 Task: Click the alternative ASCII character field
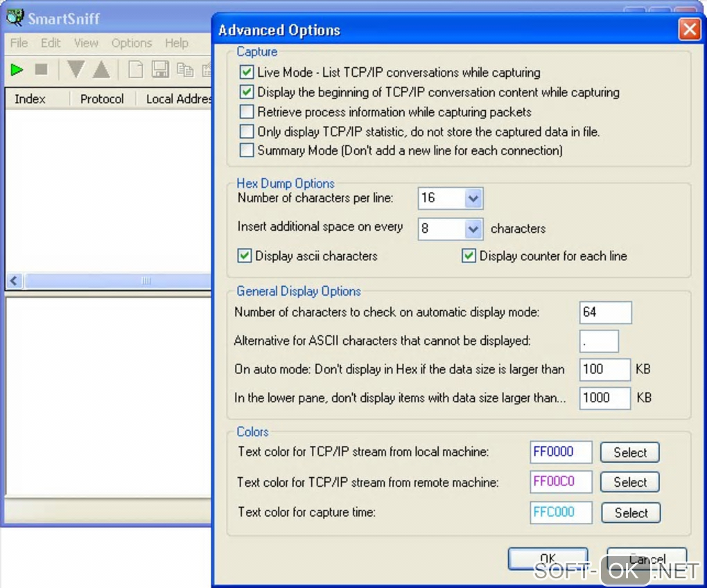[599, 341]
